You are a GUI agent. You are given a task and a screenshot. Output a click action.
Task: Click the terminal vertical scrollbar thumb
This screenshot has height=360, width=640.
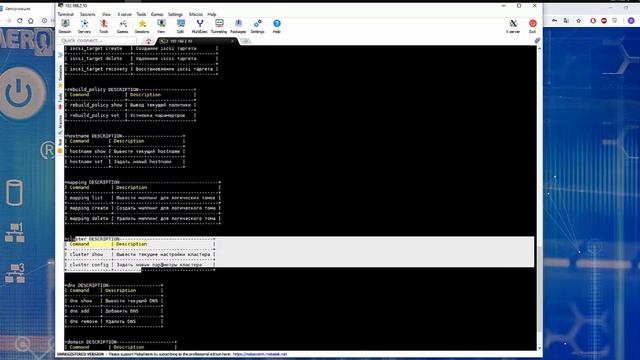540,289
